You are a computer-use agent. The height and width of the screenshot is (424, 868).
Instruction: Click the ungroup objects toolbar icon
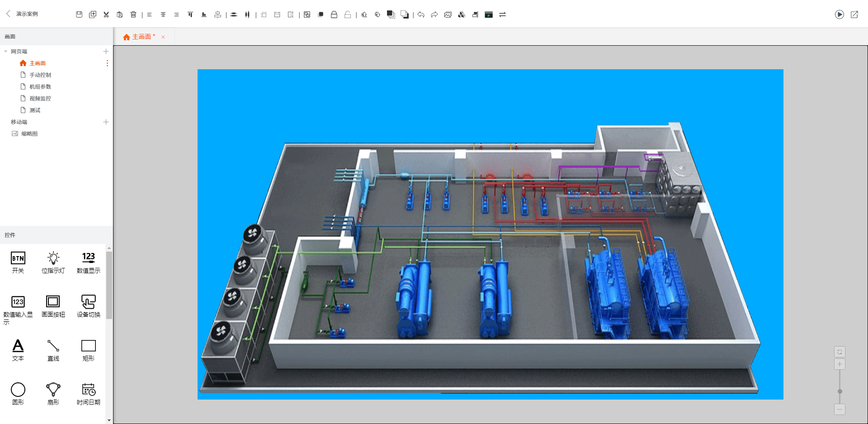click(x=321, y=14)
